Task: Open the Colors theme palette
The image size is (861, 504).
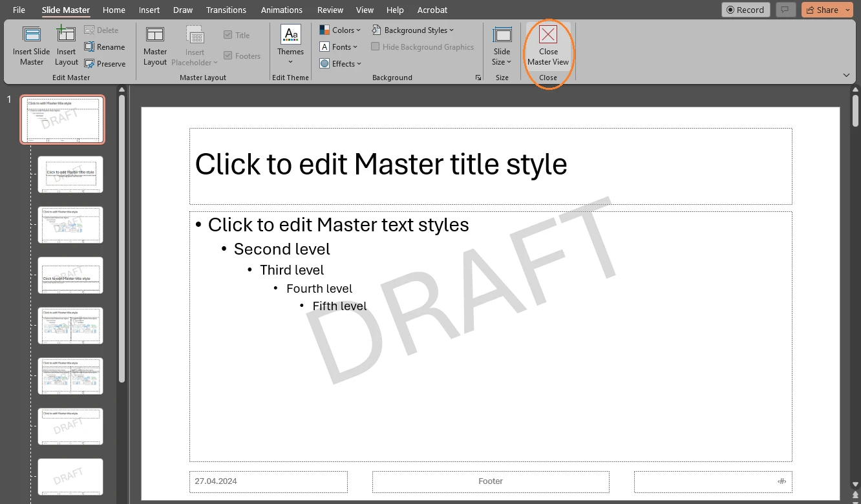Action: pos(339,30)
